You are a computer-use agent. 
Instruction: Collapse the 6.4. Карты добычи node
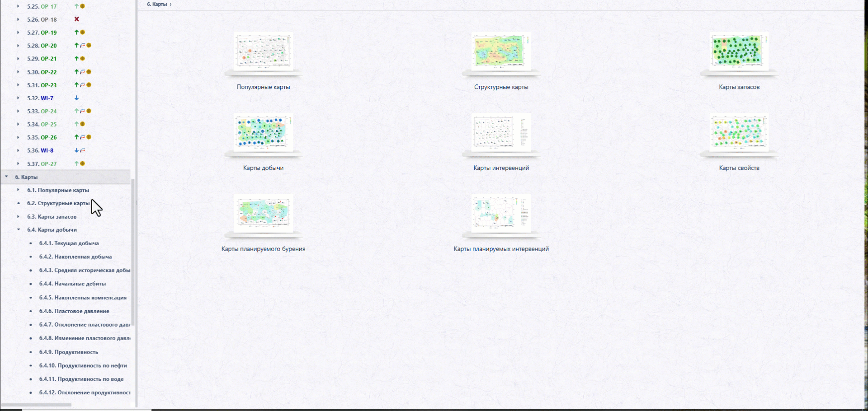(19, 230)
